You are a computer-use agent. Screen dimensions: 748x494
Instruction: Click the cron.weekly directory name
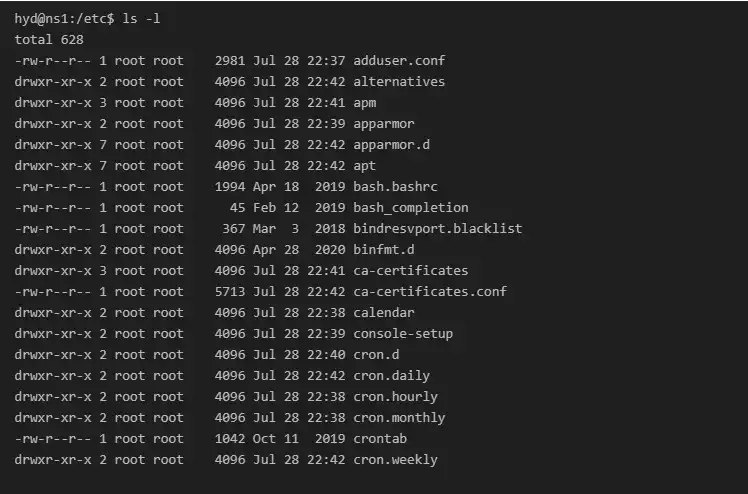coord(395,459)
